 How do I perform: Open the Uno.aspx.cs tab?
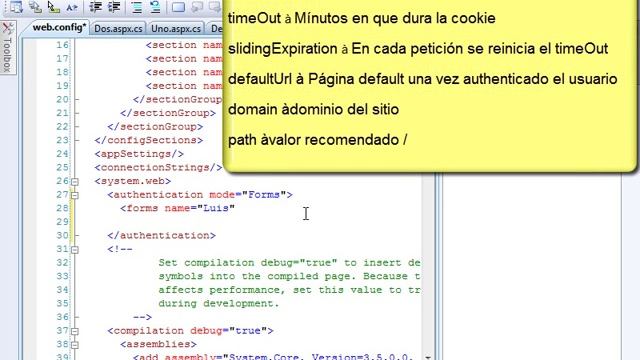(176, 29)
